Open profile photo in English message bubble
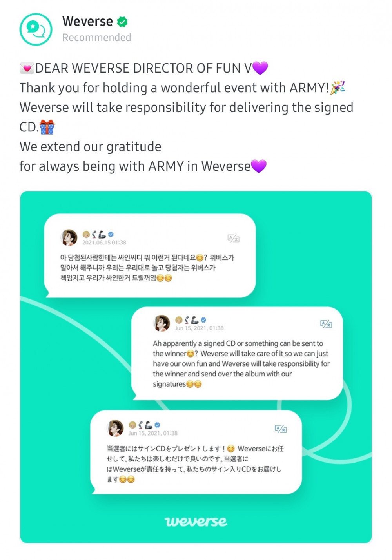 coord(162,323)
